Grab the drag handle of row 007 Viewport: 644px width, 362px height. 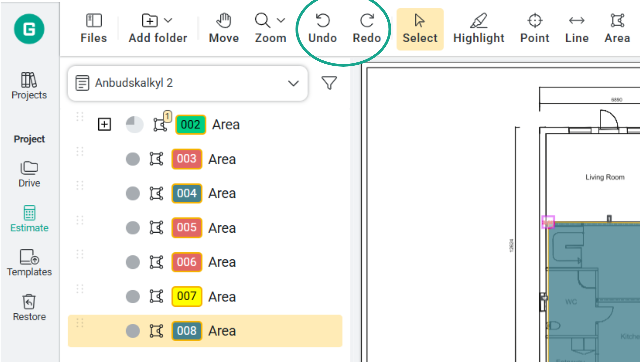[80, 289]
